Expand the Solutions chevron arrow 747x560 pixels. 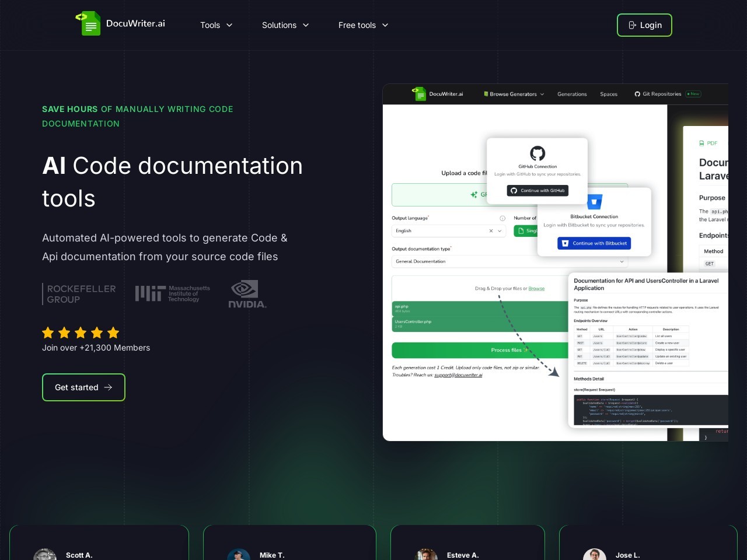(x=306, y=25)
